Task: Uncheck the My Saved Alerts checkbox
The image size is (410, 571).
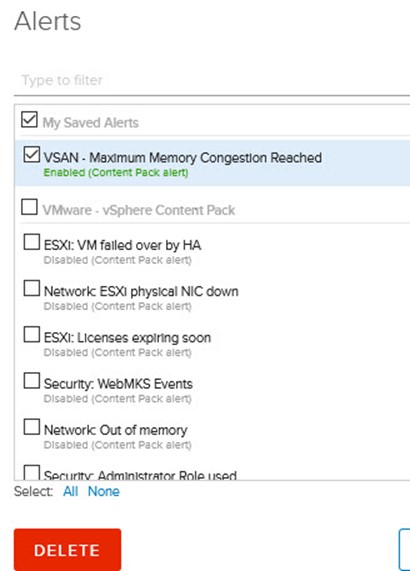Action: pyautogui.click(x=29, y=119)
